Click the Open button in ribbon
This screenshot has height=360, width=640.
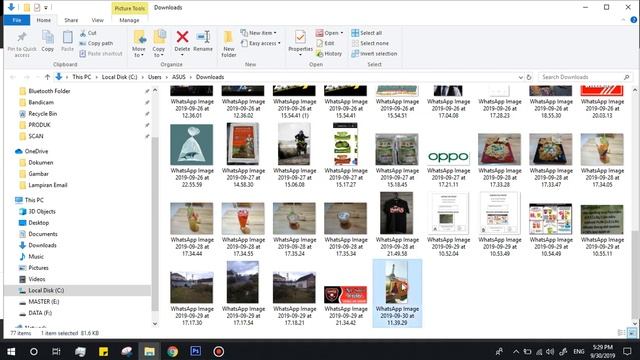pos(329,33)
